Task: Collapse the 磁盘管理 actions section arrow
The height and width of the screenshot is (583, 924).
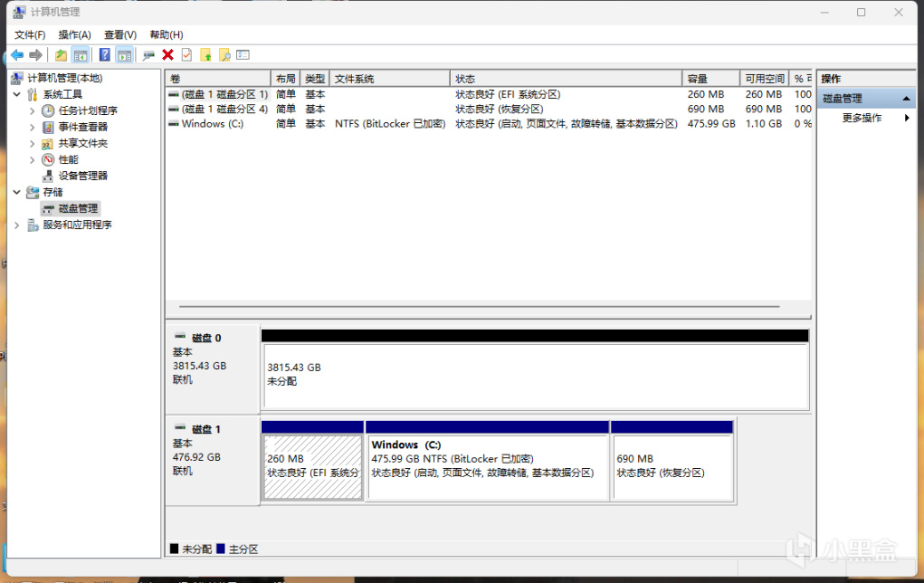Action: [906, 99]
